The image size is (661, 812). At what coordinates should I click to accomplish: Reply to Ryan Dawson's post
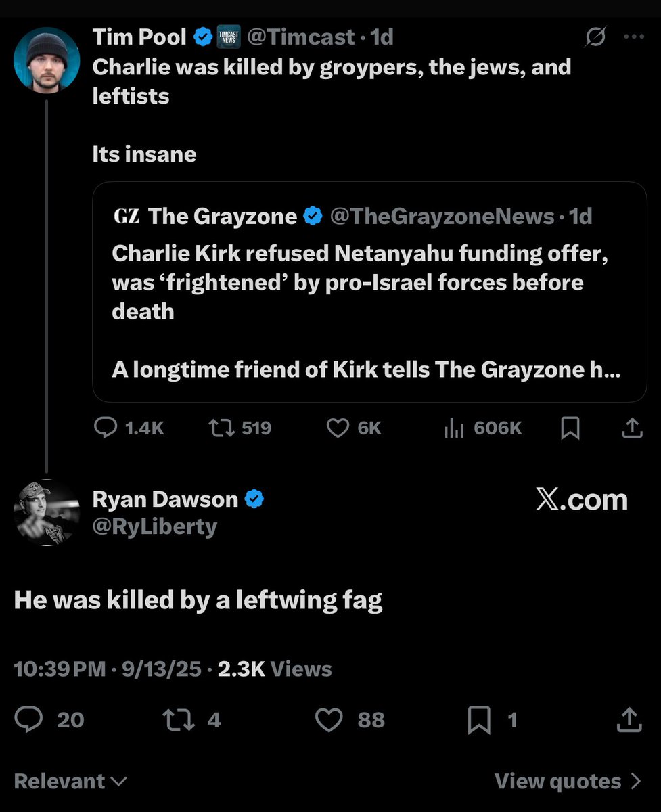tap(28, 720)
